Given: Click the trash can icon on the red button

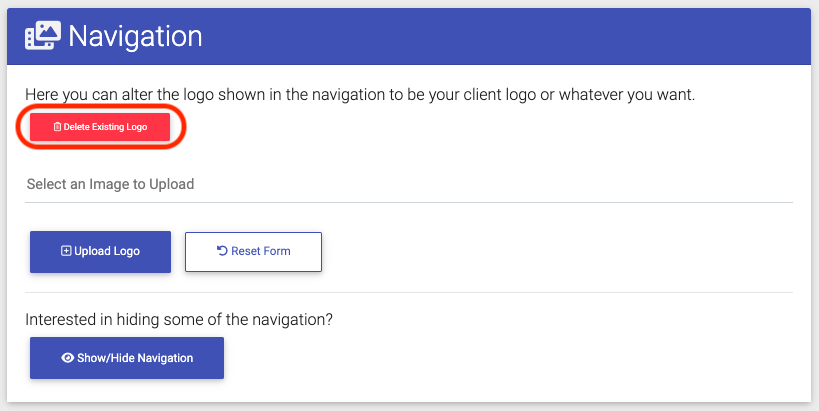Looking at the screenshot, I should click(x=57, y=127).
